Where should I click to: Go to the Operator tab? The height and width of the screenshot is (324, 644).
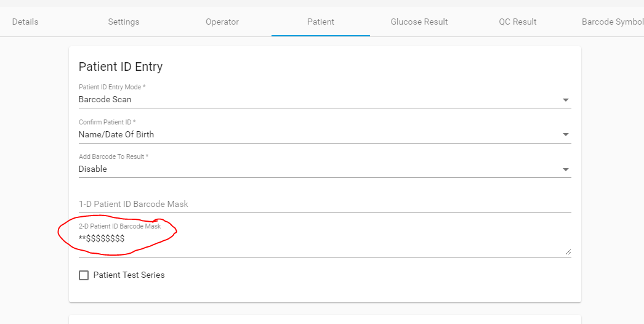(x=222, y=22)
